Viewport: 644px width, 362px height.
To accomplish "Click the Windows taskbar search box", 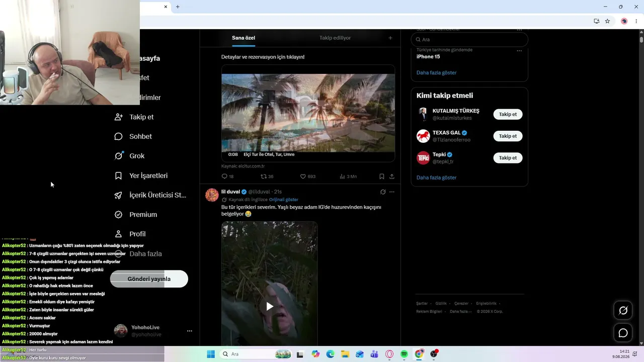I will click(257, 354).
